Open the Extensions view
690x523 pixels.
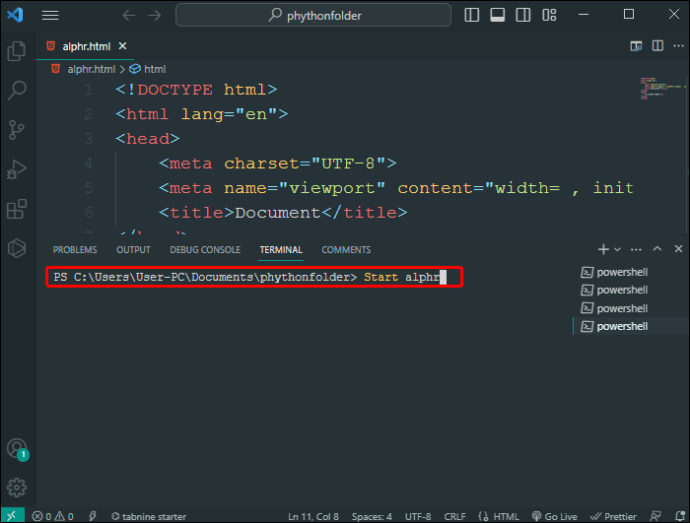click(x=16, y=209)
